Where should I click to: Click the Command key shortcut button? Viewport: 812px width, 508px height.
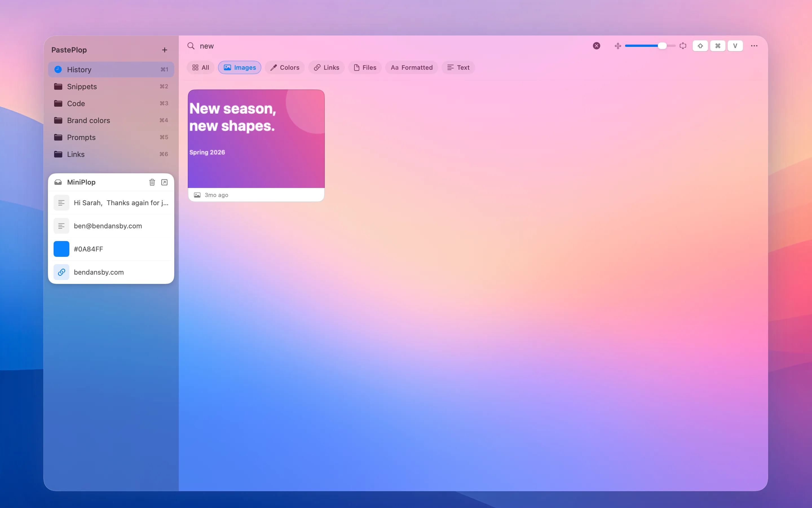click(x=718, y=46)
